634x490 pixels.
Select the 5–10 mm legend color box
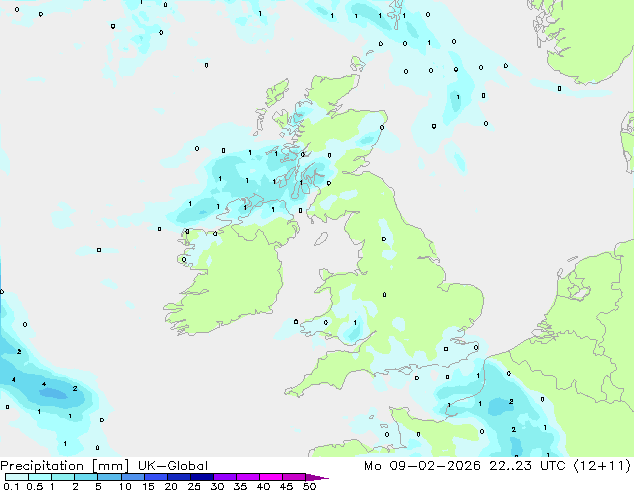(x=109, y=477)
